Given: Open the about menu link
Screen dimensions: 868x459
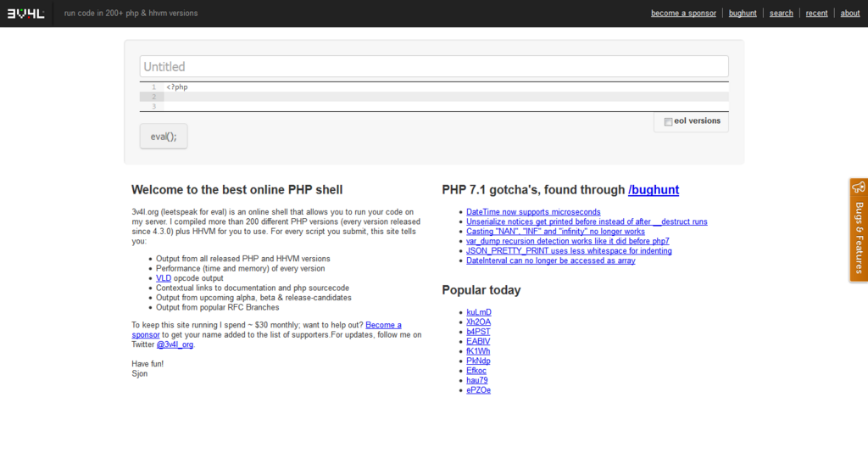Looking at the screenshot, I should click(849, 14).
